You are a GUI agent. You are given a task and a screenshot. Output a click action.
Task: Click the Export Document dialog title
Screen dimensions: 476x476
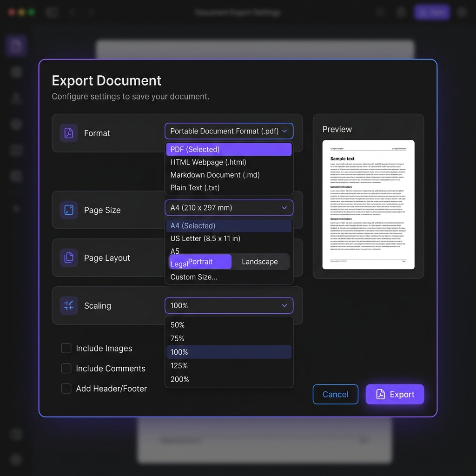coord(106,80)
